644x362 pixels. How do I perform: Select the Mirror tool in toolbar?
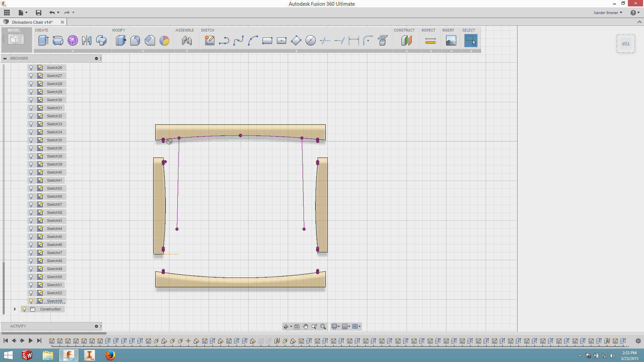(87, 40)
